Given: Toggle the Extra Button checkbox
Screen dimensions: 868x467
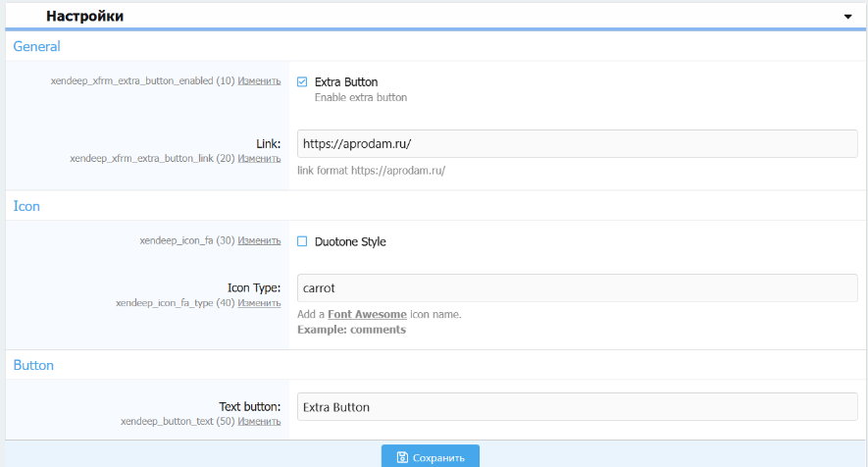Looking at the screenshot, I should (302, 82).
